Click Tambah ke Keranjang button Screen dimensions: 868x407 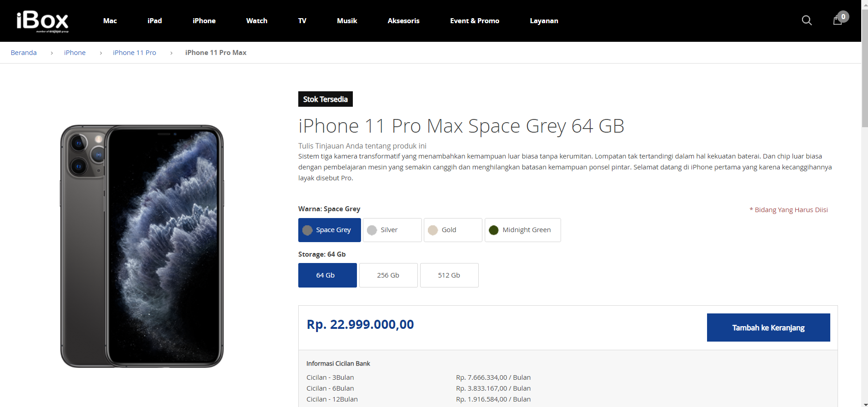(x=768, y=328)
